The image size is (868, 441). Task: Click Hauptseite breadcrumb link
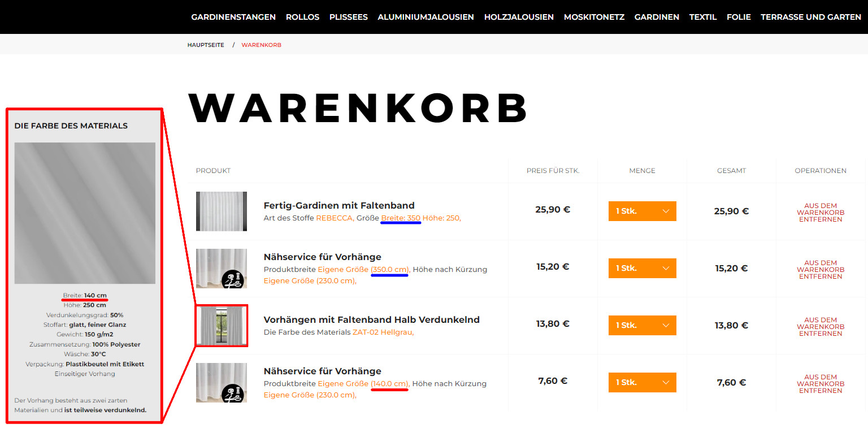click(x=206, y=45)
